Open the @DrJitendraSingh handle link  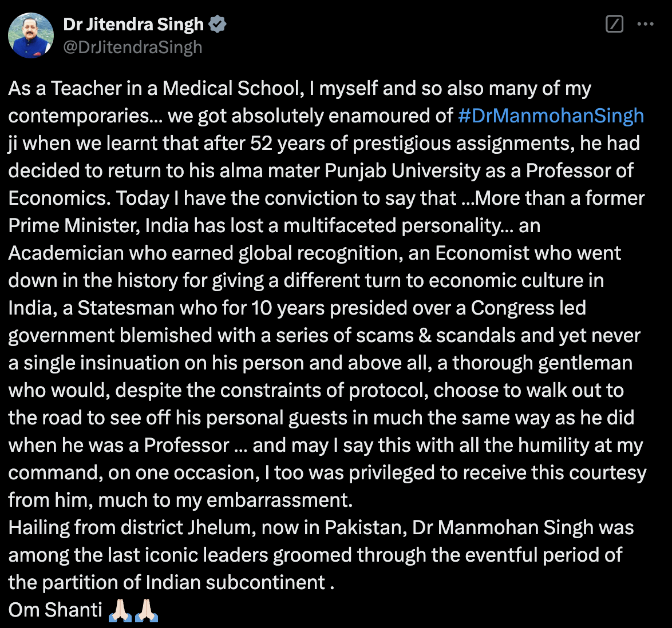point(132,47)
